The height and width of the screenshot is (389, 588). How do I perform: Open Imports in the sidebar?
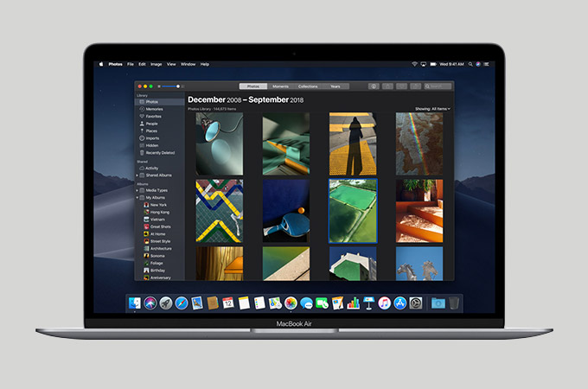pyautogui.click(x=150, y=138)
